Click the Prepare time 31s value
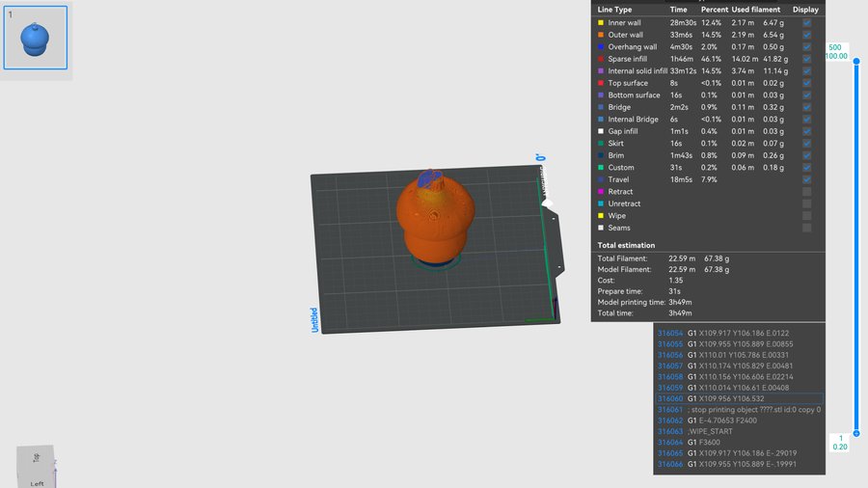 (x=674, y=291)
